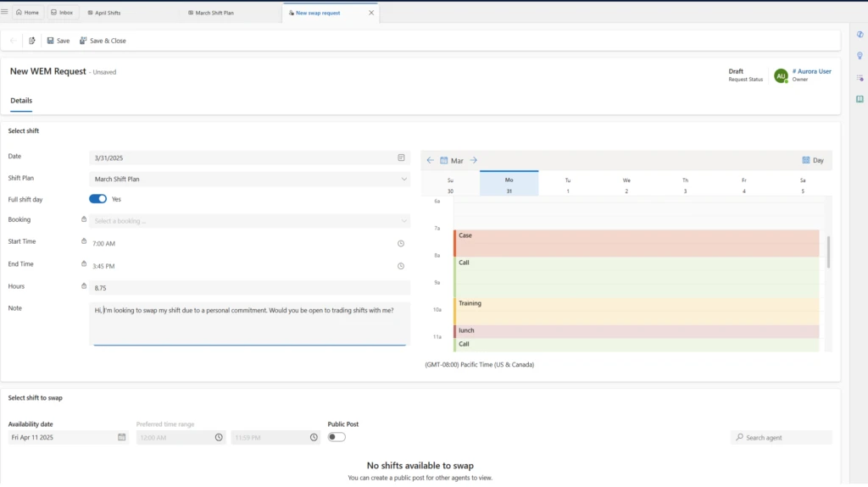
Task: Click the Date field calendar icon
Action: coord(401,158)
